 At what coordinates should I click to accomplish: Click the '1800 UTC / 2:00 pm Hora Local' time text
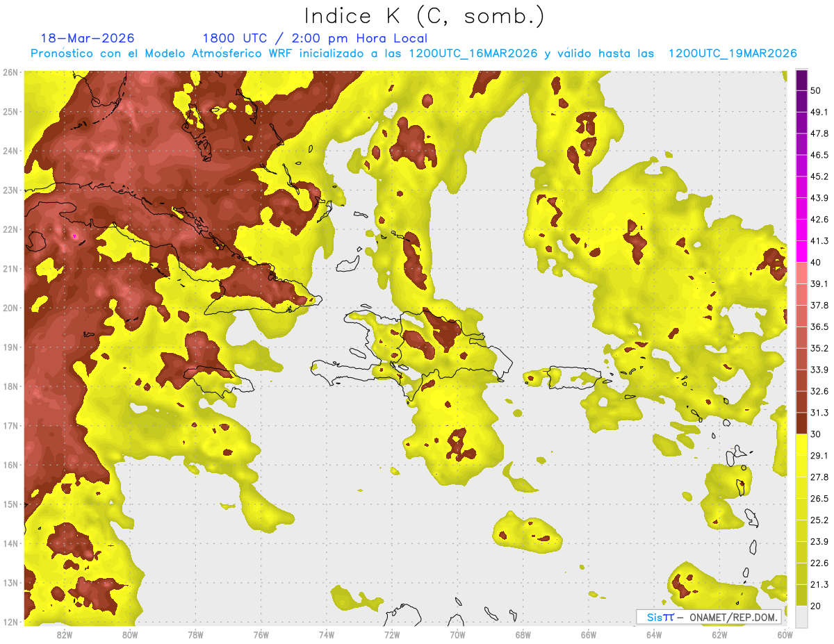click(x=315, y=39)
